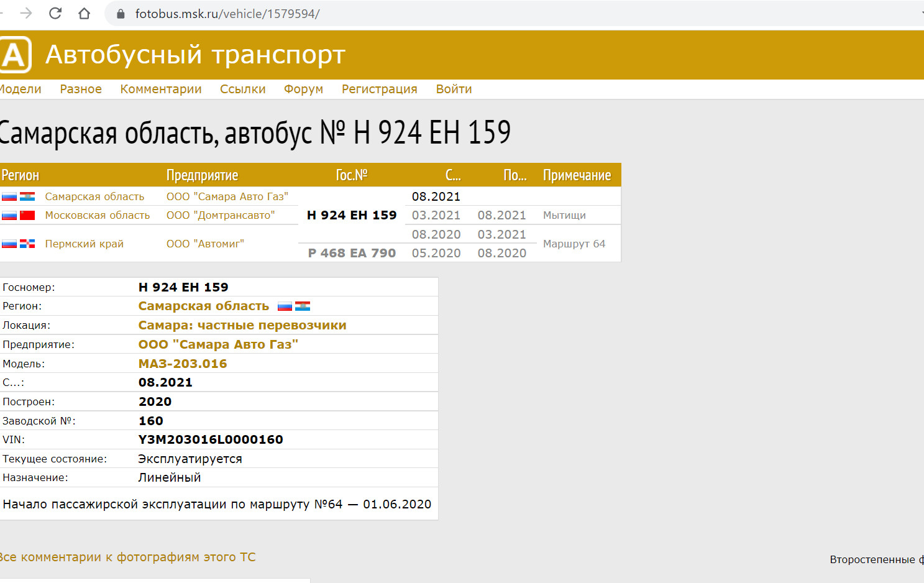The image size is (924, 583).
Task: Click the Линейный purpose value
Action: (170, 477)
